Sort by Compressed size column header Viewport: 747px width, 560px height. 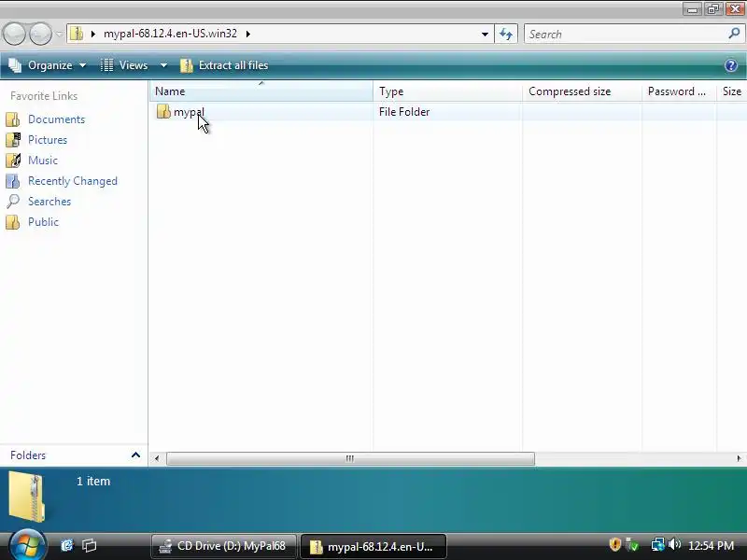(582, 91)
